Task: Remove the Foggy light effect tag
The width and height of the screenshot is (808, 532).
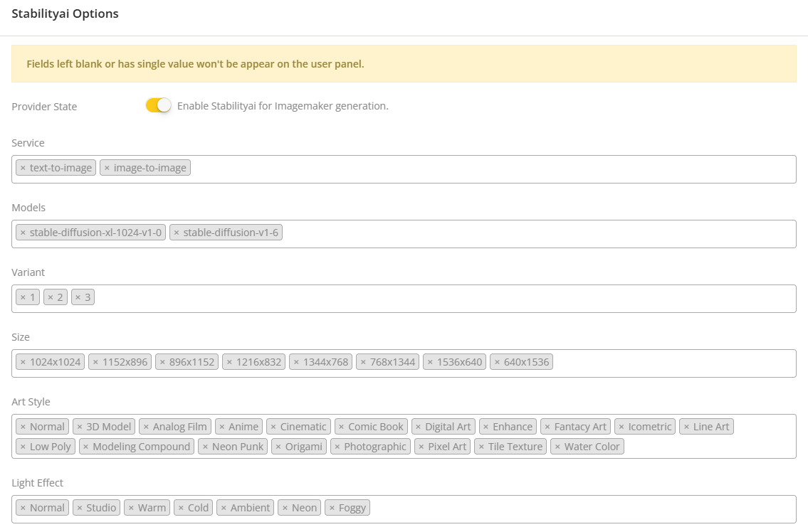Action: click(332, 508)
